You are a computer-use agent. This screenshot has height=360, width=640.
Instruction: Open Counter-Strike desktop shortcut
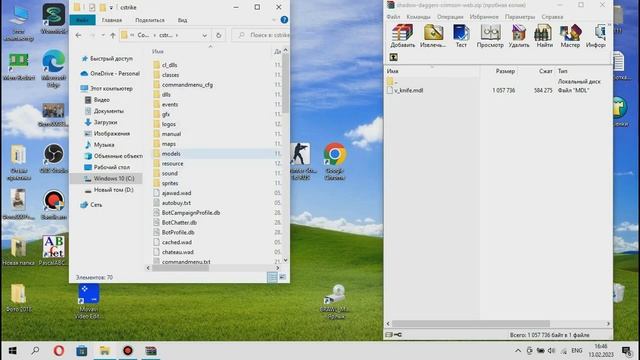tap(301, 161)
